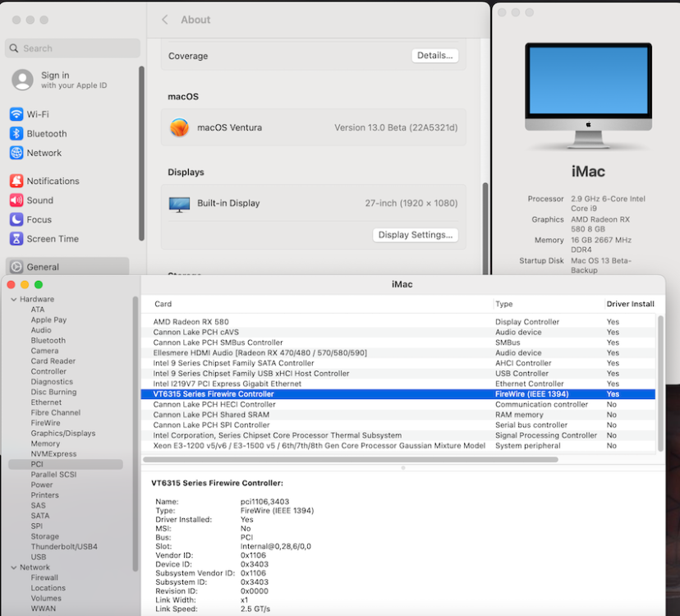This screenshot has width=680, height=616.
Task: Click the Apple ID avatar icon
Action: tap(22, 80)
